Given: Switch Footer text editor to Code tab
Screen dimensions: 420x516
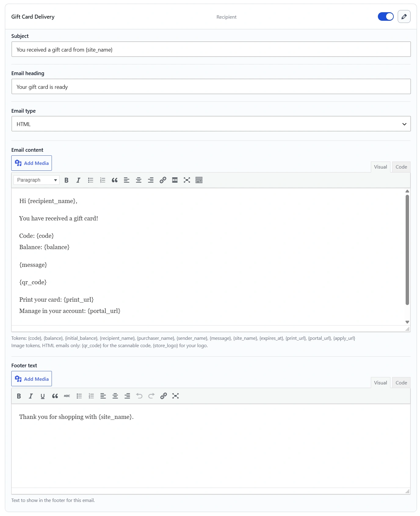Looking at the screenshot, I should click(401, 383).
